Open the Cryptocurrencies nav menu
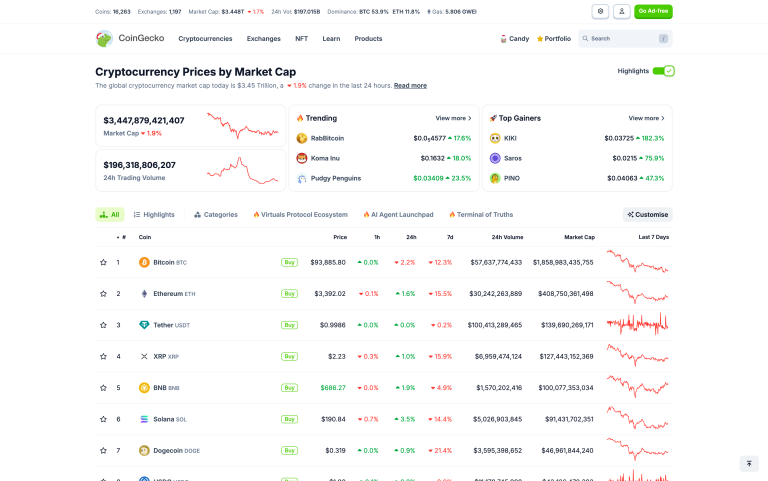 [205, 39]
